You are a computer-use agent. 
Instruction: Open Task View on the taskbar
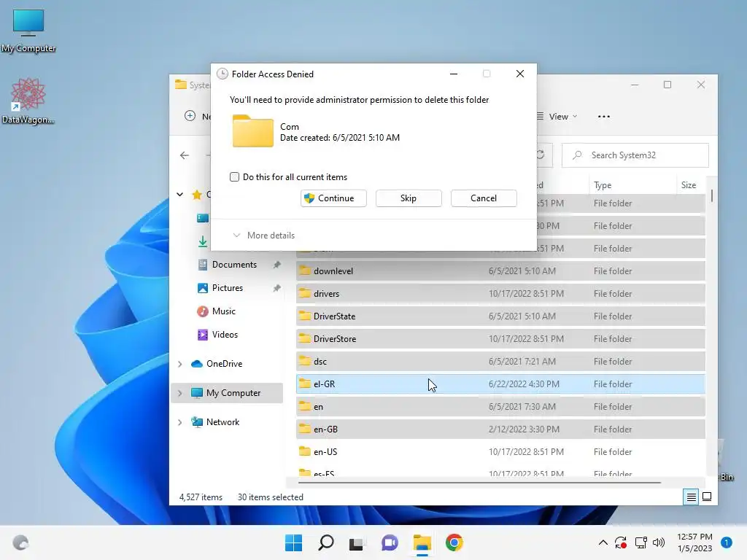356,543
